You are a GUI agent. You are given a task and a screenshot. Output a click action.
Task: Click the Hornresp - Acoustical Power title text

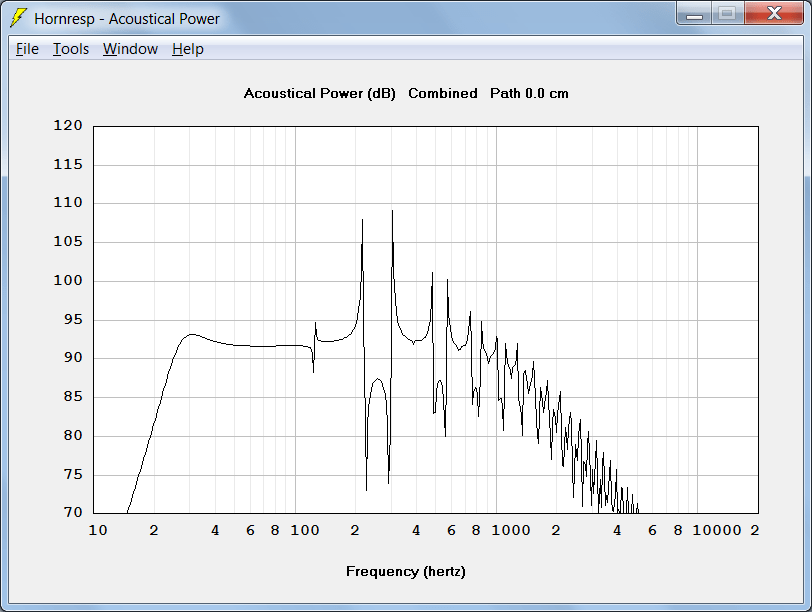point(127,19)
